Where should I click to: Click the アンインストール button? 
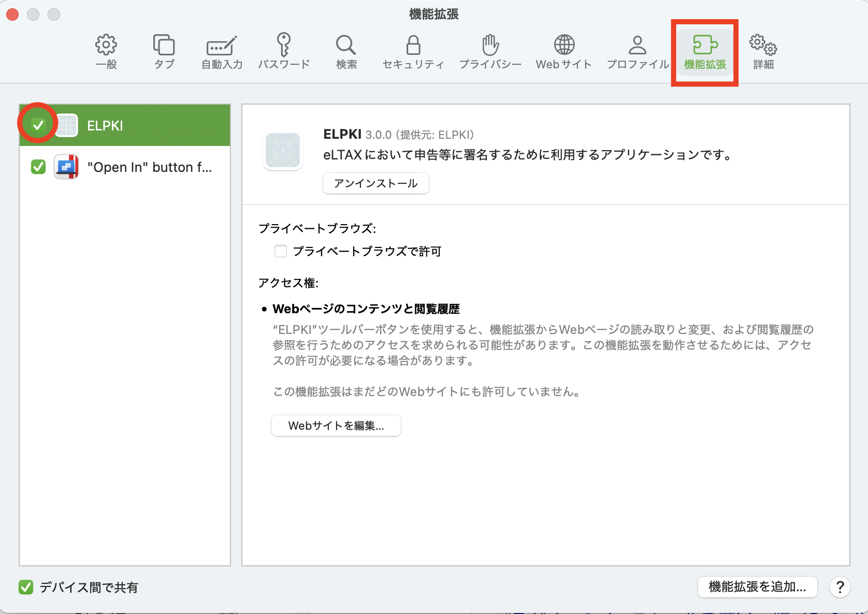click(376, 183)
